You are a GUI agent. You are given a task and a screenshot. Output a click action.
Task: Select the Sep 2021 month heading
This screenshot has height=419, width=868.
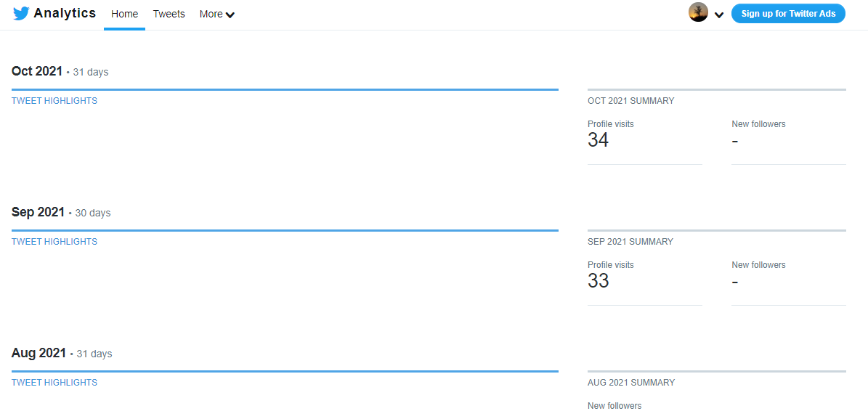pos(38,212)
